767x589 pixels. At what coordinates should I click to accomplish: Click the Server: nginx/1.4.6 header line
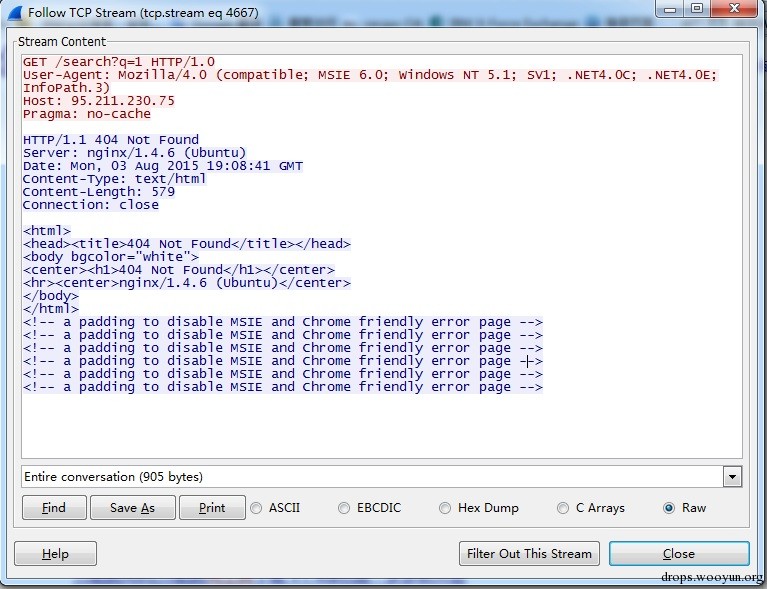[x=134, y=153]
